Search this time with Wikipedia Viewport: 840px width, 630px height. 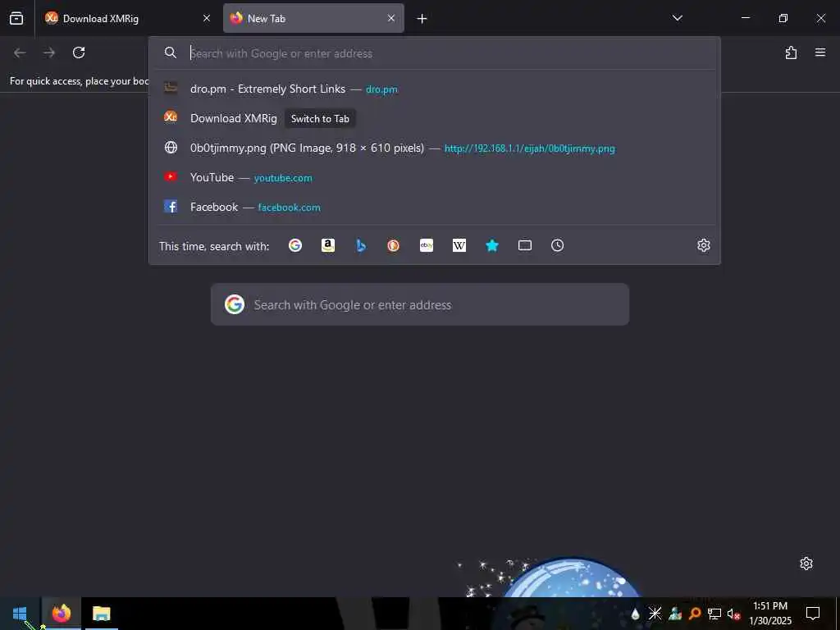(459, 245)
